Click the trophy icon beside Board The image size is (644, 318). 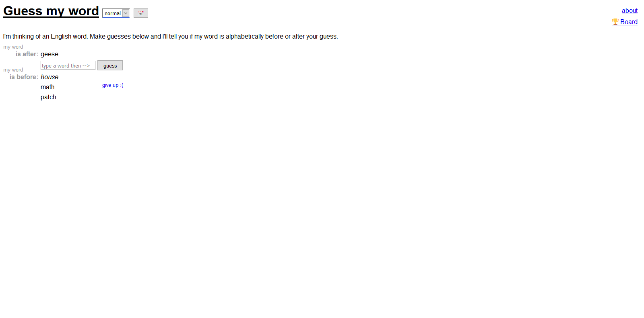(x=615, y=22)
